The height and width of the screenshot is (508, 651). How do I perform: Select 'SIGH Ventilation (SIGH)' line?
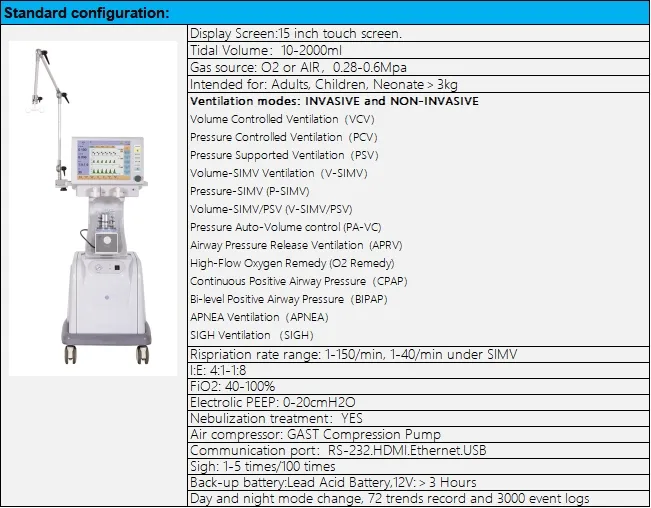coord(252,335)
